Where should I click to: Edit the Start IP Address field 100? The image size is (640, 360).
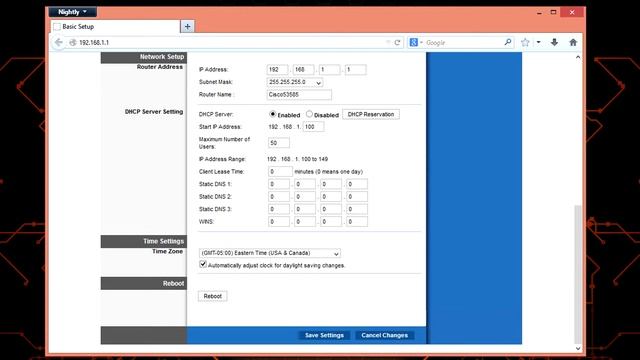313,127
